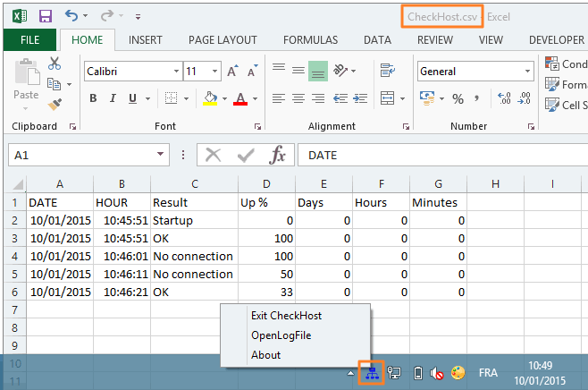Open the FILE tab
The width and height of the screenshot is (588, 390).
tap(30, 39)
